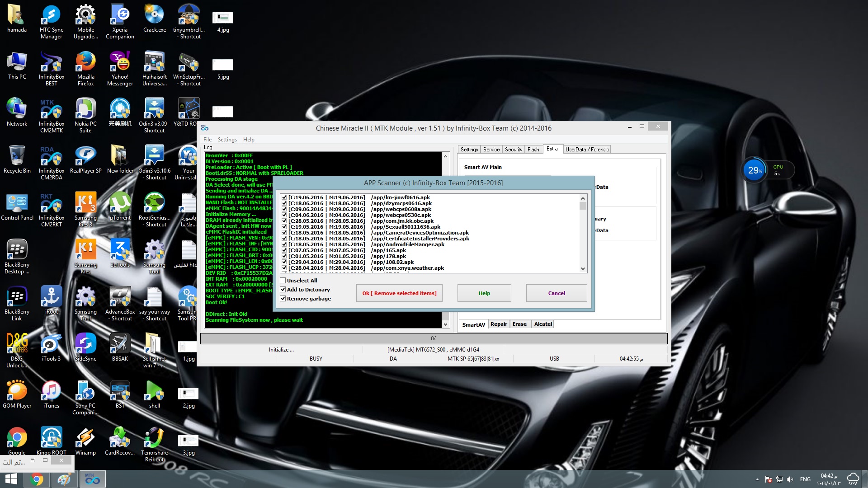Click the log panel scroll-down arrow
868x488 pixels.
coord(445,324)
